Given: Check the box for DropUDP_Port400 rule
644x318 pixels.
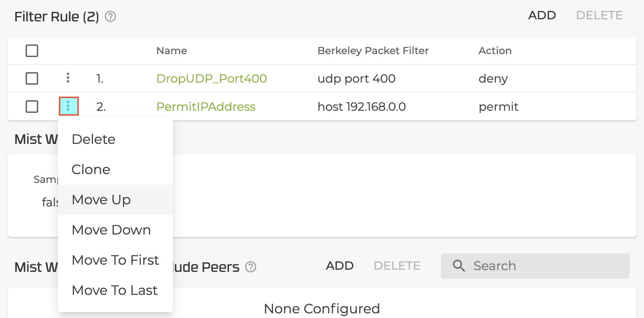Looking at the screenshot, I should pyautogui.click(x=32, y=78).
